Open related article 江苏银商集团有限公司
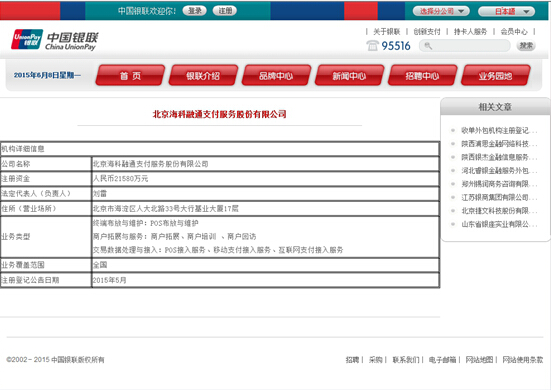 (499, 197)
